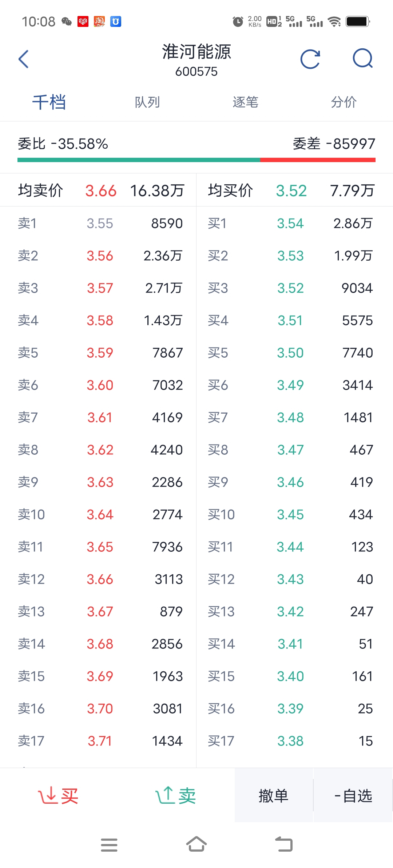Switch to the 逐笔 tab
This screenshot has width=393, height=868.
[246, 102]
